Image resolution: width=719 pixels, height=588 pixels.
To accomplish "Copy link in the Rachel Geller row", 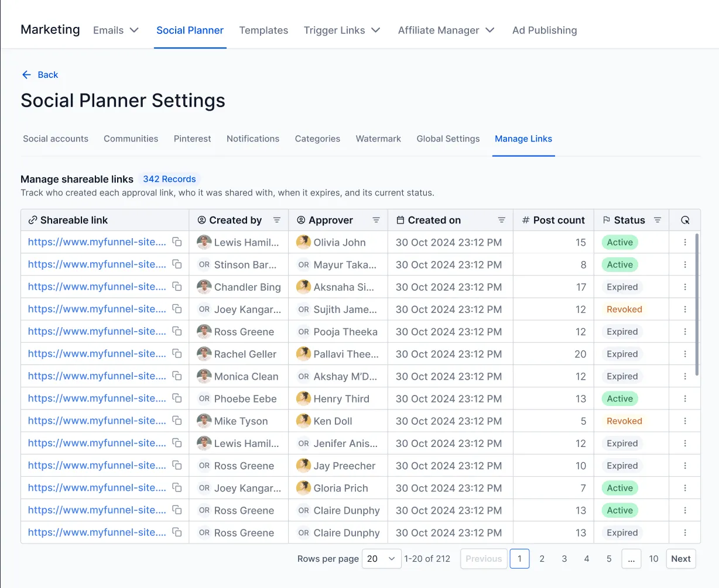I will pyautogui.click(x=177, y=354).
